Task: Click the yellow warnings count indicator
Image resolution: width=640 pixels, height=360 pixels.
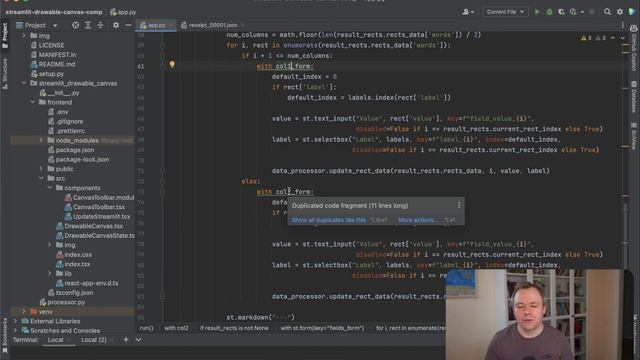Action: pos(586,38)
